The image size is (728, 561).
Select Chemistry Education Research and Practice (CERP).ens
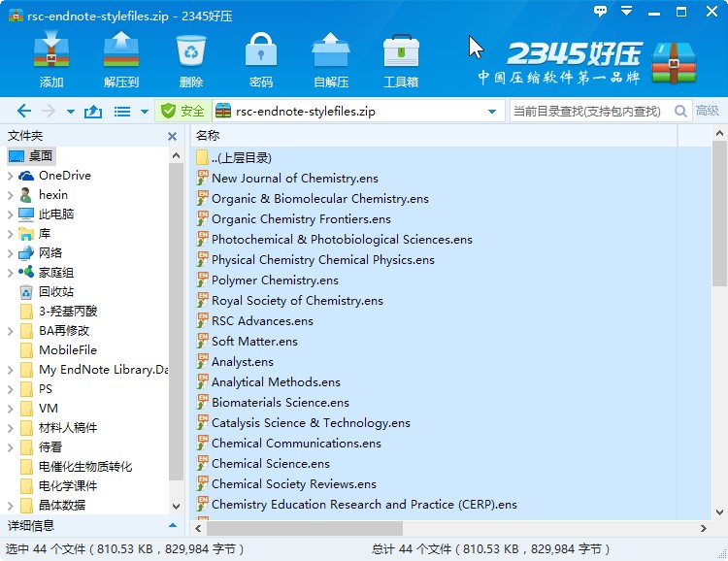(364, 505)
